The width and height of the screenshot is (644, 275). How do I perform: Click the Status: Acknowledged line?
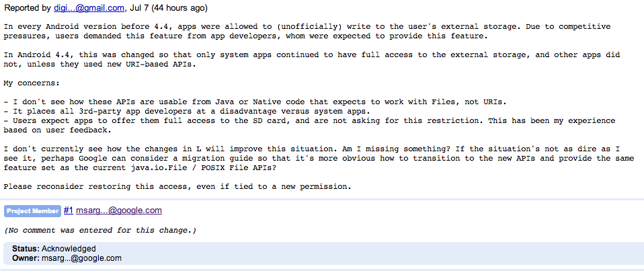pos(54,249)
